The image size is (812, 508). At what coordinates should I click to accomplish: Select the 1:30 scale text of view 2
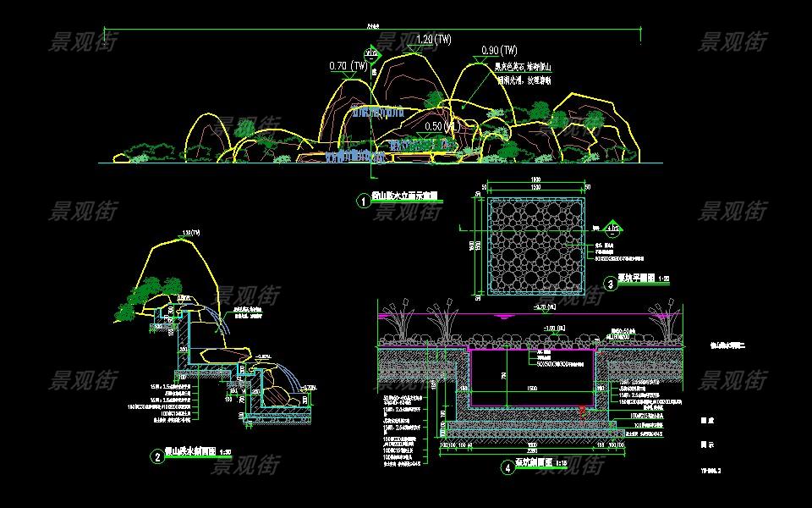click(225, 453)
